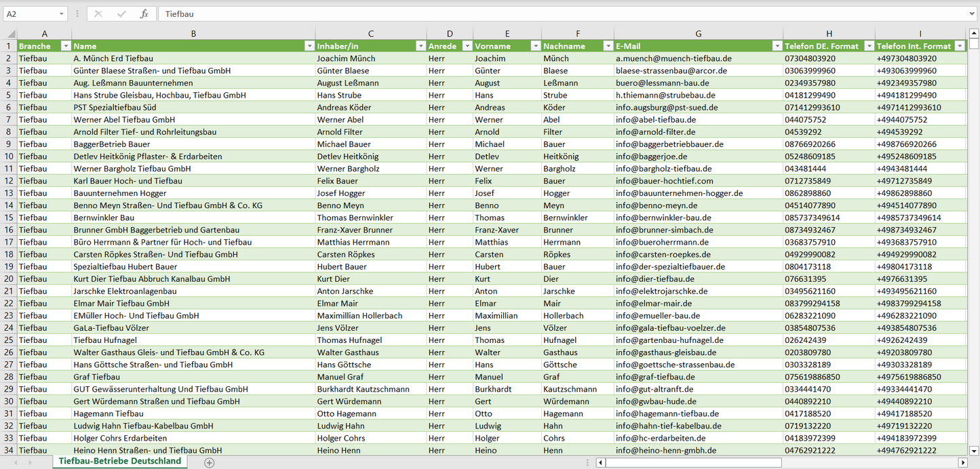The width and height of the screenshot is (980, 469).
Task: Select column G header
Action: [x=698, y=34]
